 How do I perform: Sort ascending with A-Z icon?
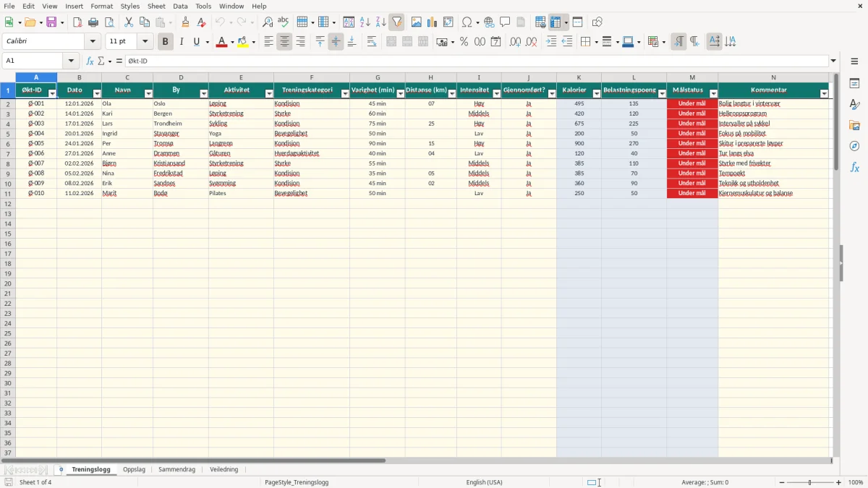(x=365, y=22)
